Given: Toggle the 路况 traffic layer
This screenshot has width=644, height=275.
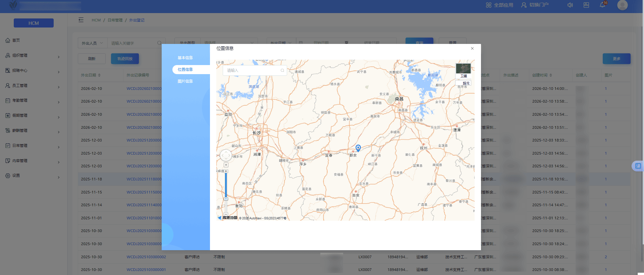Looking at the screenshot, I should pos(466,83).
